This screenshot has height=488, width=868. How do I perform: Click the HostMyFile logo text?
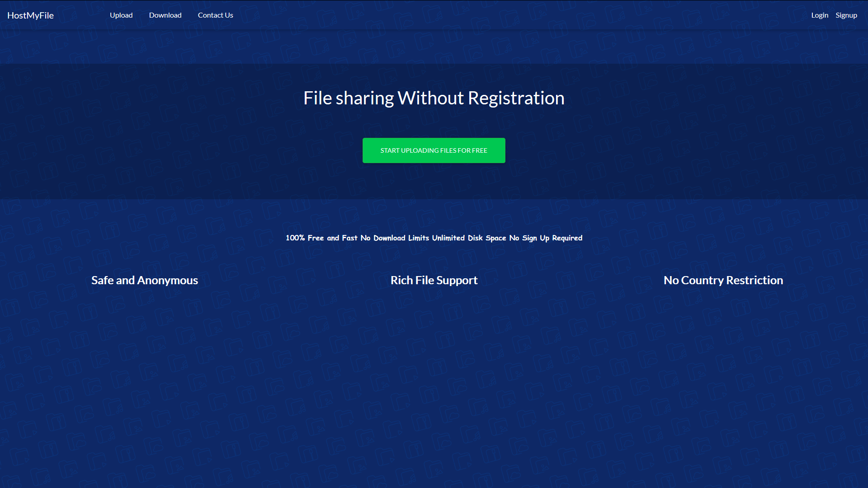(x=30, y=15)
